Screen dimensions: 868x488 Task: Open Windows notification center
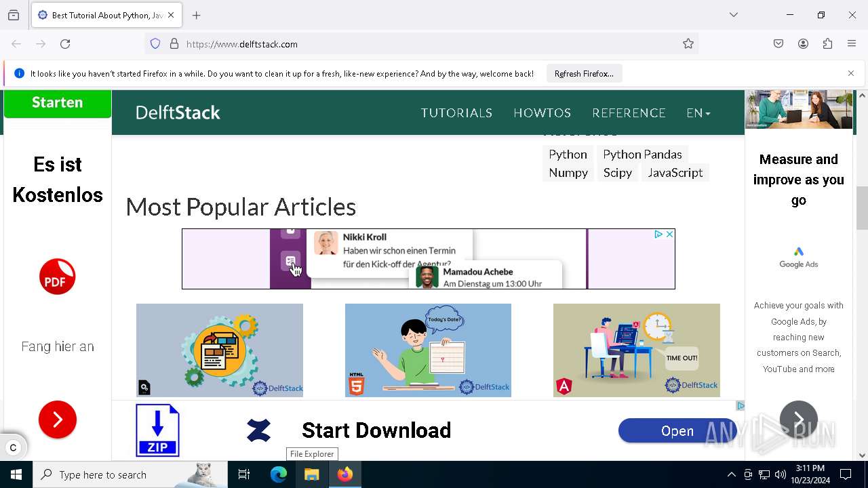point(846,474)
